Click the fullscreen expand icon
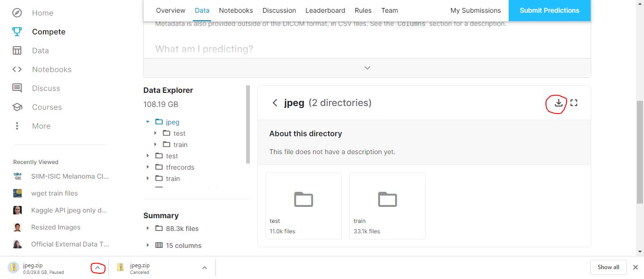644x279 pixels. [x=574, y=103]
